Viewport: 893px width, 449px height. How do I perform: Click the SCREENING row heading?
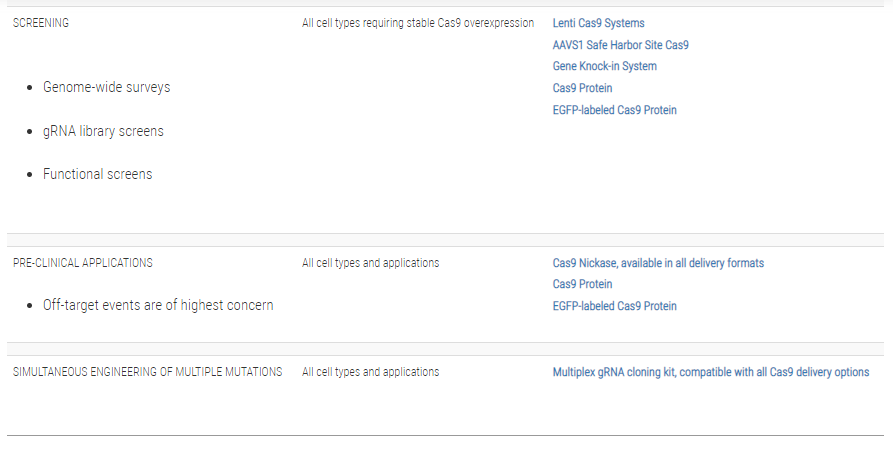[x=41, y=23]
